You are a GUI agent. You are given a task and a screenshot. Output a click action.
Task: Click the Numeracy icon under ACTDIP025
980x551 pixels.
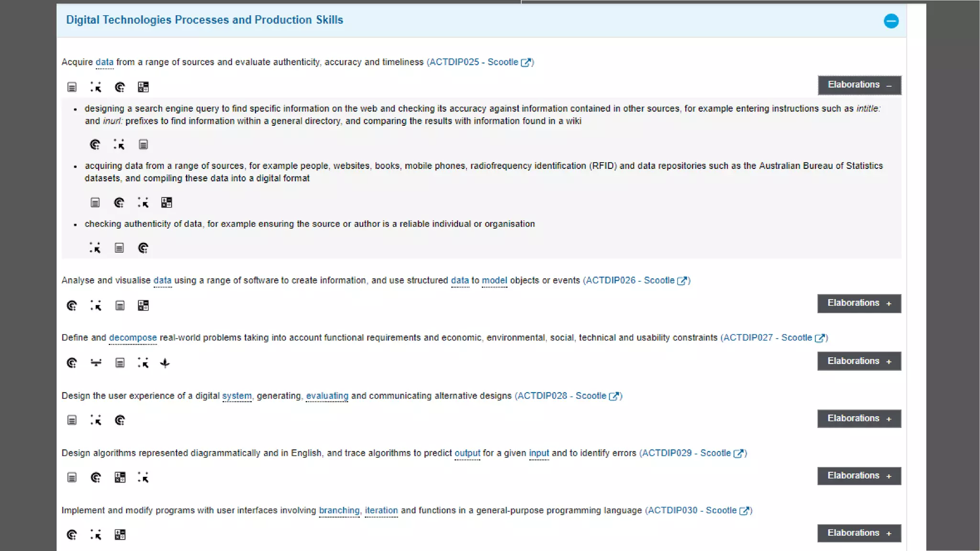(143, 87)
